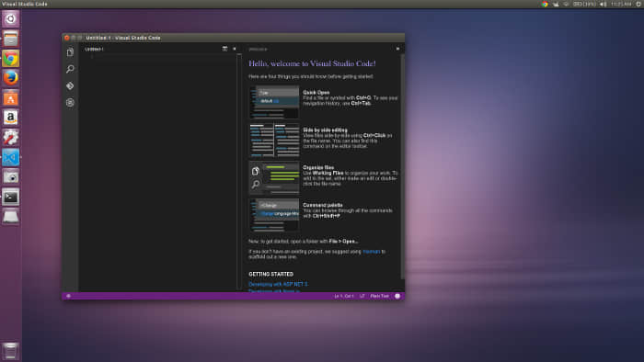644x362 pixels.
Task: Open Terminal from the Ubuntu dock
Action: coord(11,198)
